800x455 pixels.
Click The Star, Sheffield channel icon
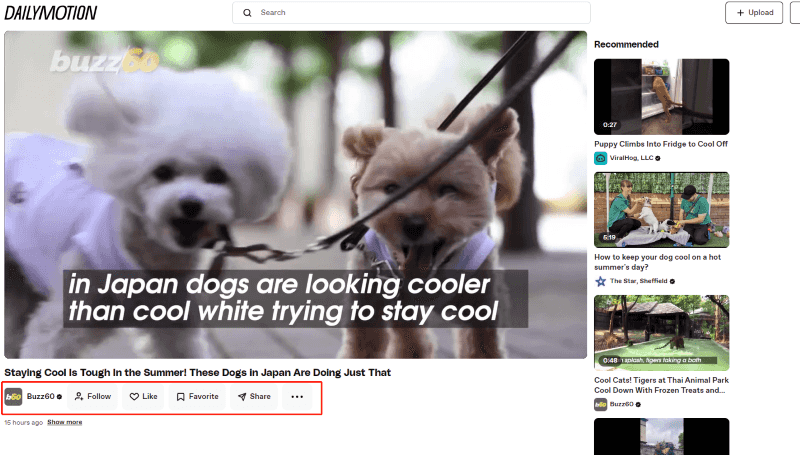click(601, 282)
